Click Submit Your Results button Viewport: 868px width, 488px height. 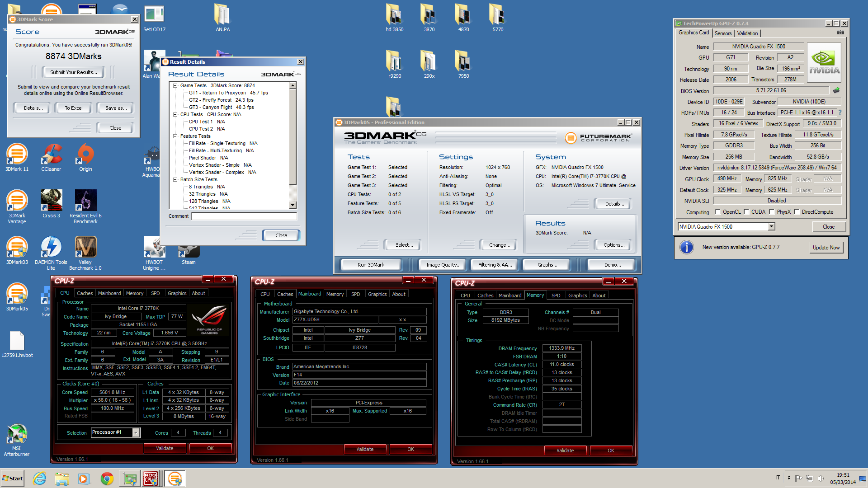73,72
